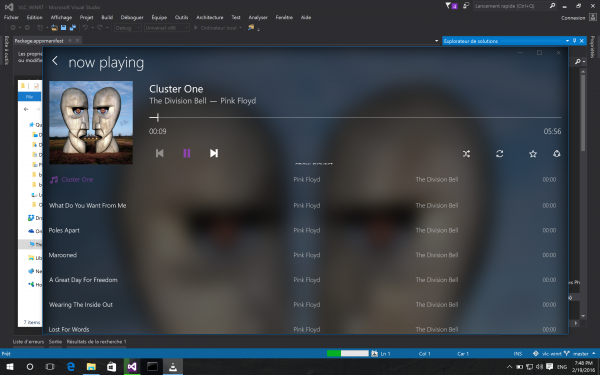Open the Explorateur de solutions options dropdown
The height and width of the screenshot is (375, 600).
(567, 41)
